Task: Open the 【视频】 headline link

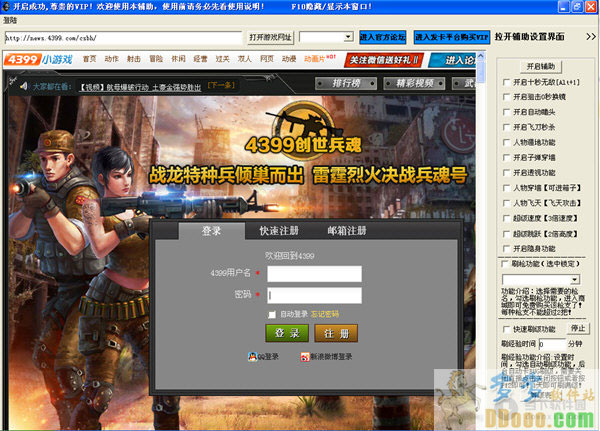Action: point(140,88)
